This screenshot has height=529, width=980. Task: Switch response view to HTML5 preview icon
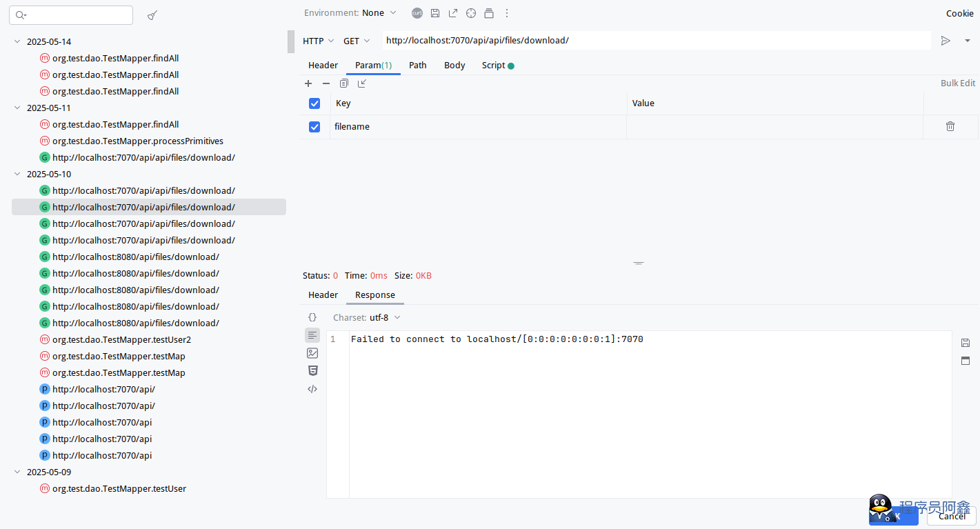click(x=312, y=371)
